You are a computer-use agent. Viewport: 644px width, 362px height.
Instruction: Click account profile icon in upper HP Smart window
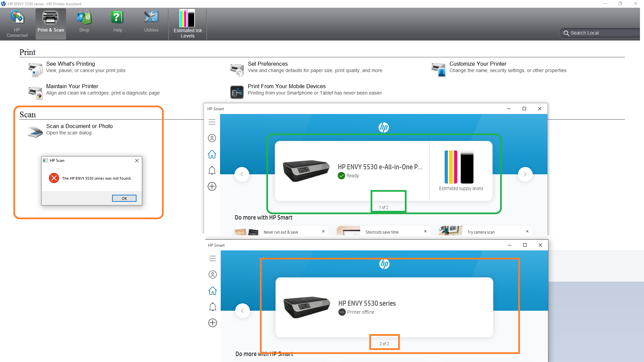pyautogui.click(x=212, y=138)
